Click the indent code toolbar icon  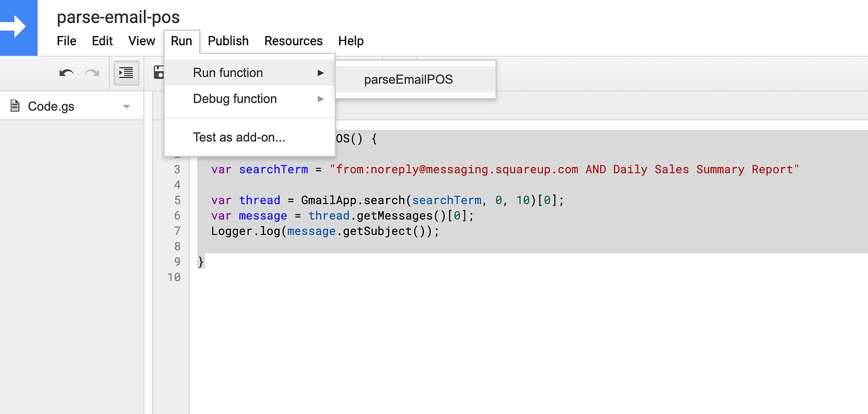pos(126,73)
